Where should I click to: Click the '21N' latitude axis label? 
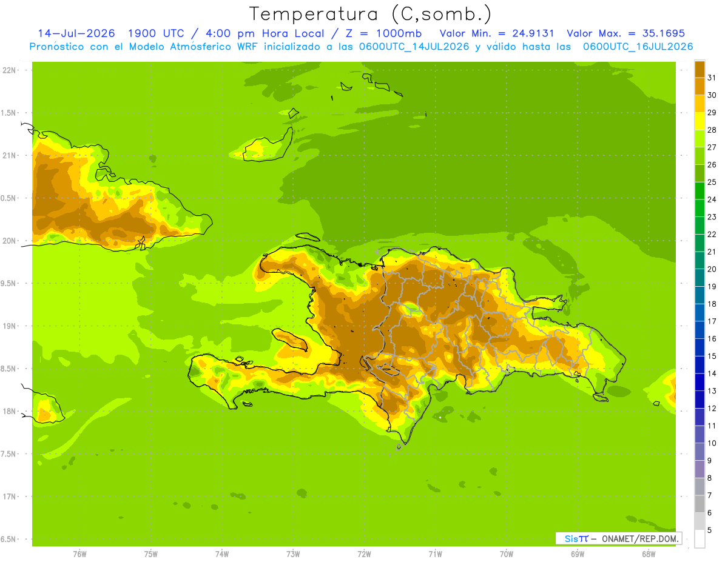point(9,155)
